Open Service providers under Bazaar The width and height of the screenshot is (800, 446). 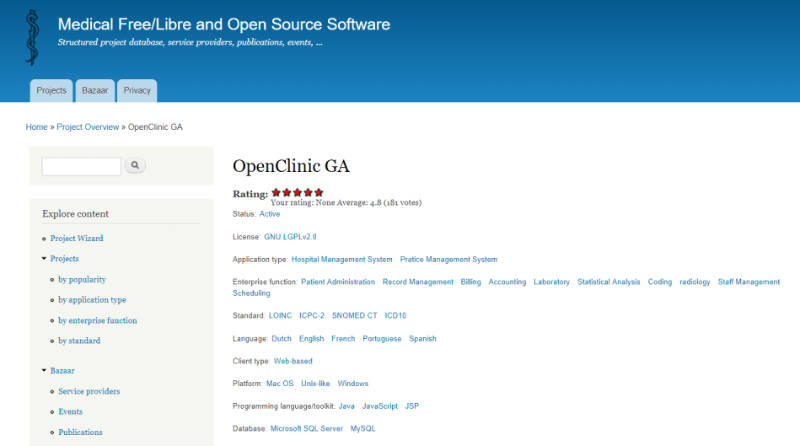coord(89,391)
